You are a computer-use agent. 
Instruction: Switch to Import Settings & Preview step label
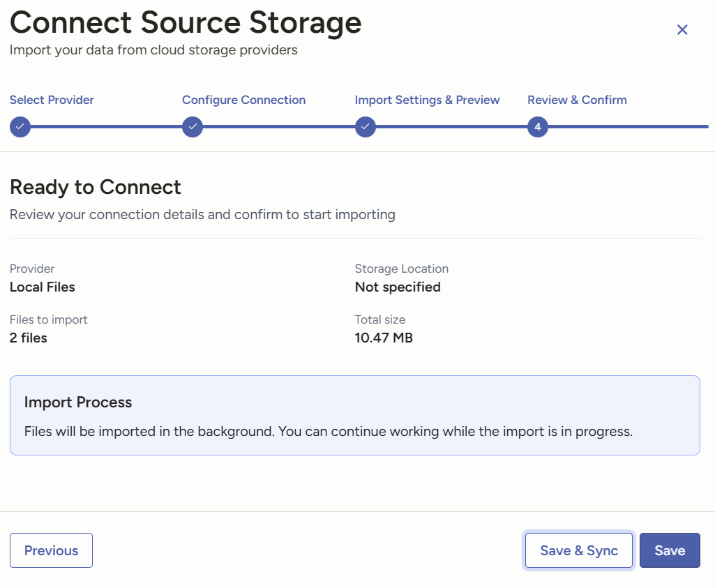coord(427,100)
